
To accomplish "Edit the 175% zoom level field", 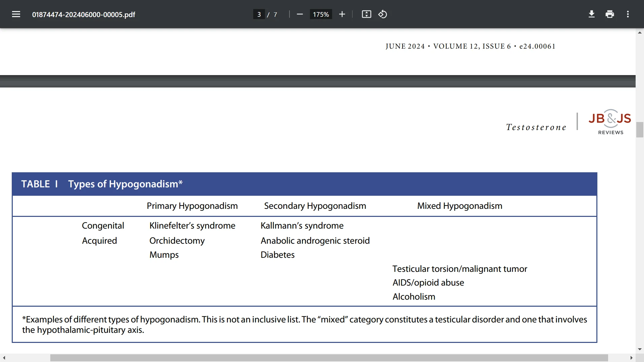I will click(x=321, y=14).
